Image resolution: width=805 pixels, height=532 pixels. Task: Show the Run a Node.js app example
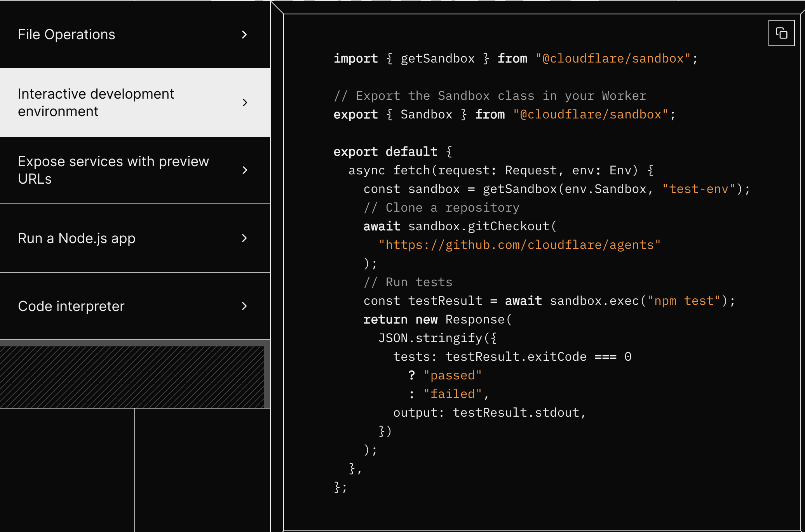(x=77, y=238)
